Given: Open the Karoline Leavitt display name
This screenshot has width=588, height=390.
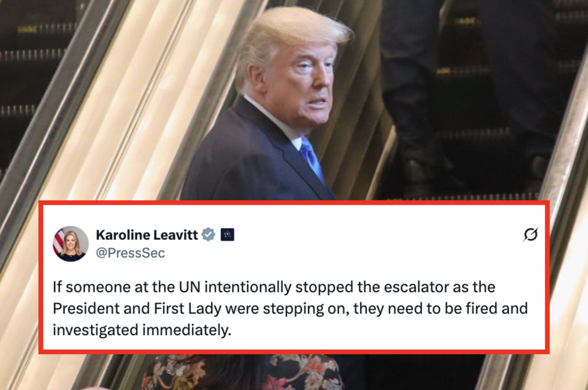Looking at the screenshot, I should (x=147, y=234).
